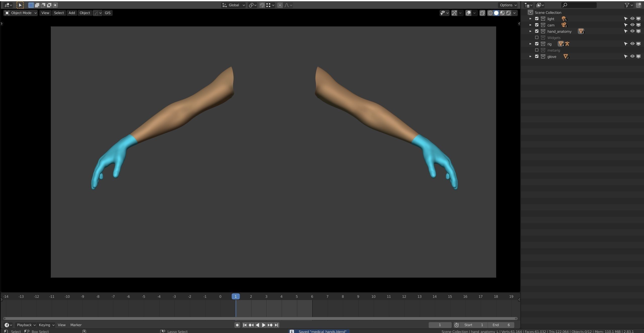
Task: Uncheck the glove collection checkbox
Action: [x=537, y=56]
